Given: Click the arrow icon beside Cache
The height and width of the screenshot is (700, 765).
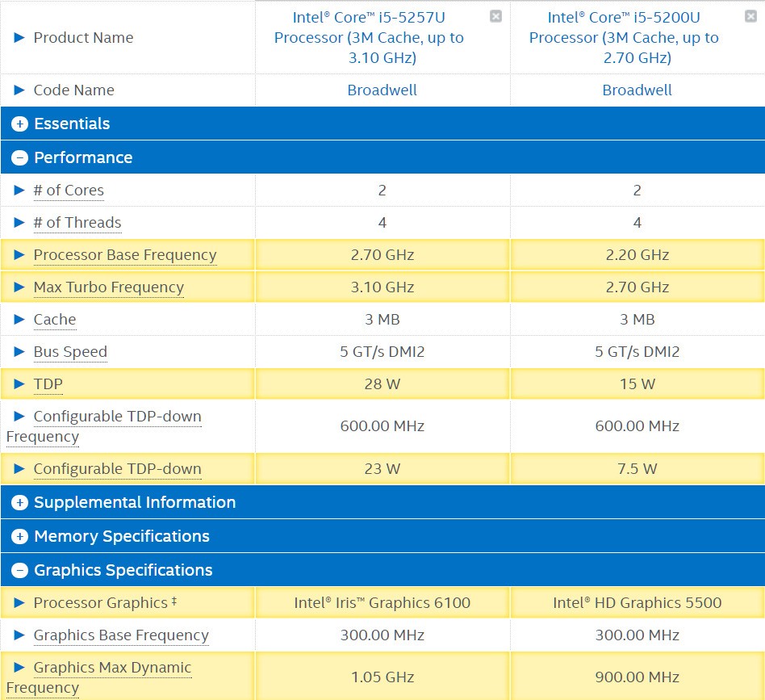Looking at the screenshot, I should click(19, 320).
